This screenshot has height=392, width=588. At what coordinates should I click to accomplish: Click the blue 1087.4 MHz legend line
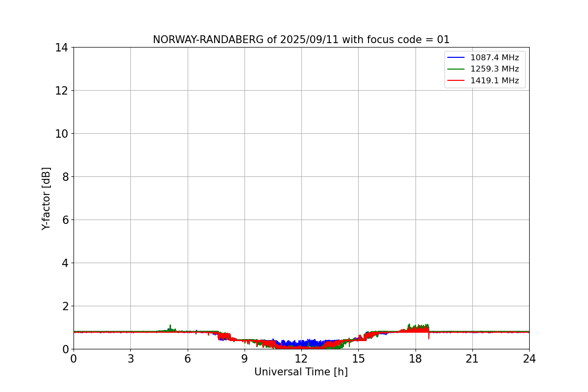click(456, 58)
